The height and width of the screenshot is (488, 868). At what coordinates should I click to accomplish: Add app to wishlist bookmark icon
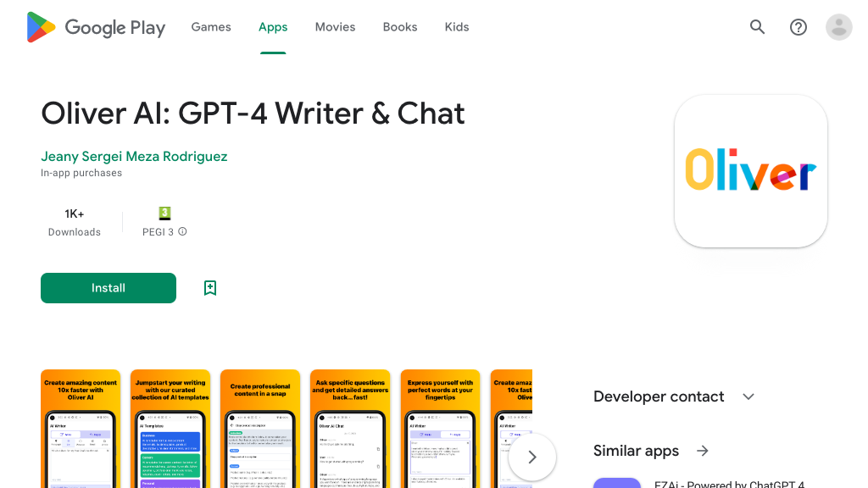pyautogui.click(x=210, y=288)
